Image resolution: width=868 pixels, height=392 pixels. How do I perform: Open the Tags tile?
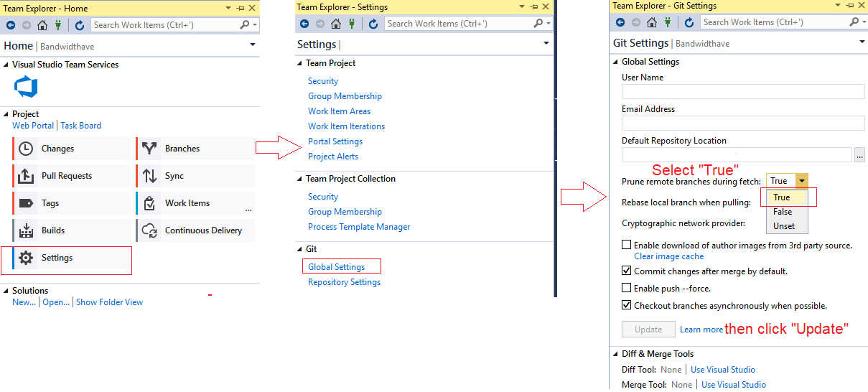73,203
